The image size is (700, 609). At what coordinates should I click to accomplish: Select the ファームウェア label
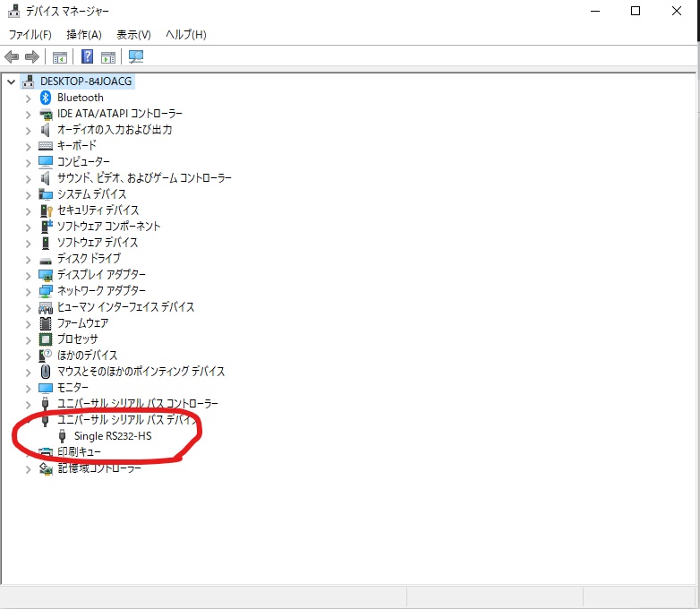tap(82, 323)
